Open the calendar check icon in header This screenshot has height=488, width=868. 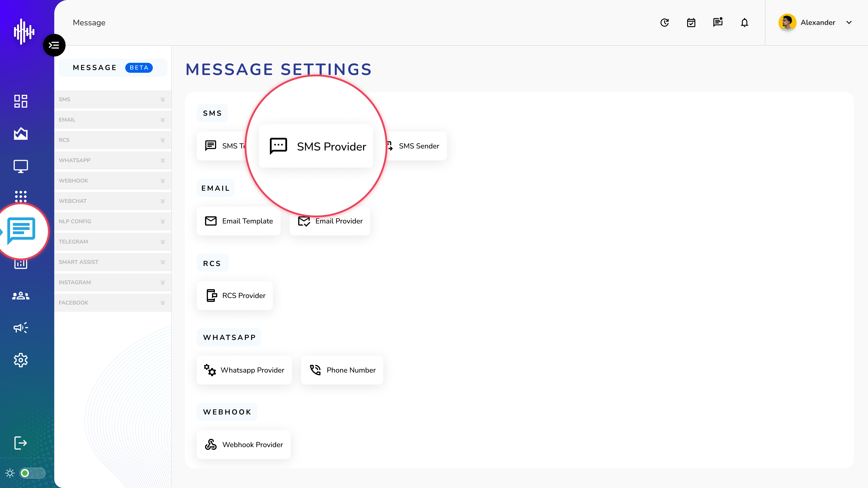coord(691,23)
